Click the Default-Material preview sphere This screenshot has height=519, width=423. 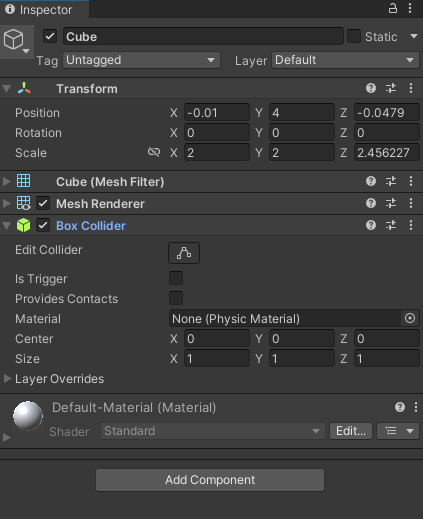(x=28, y=416)
